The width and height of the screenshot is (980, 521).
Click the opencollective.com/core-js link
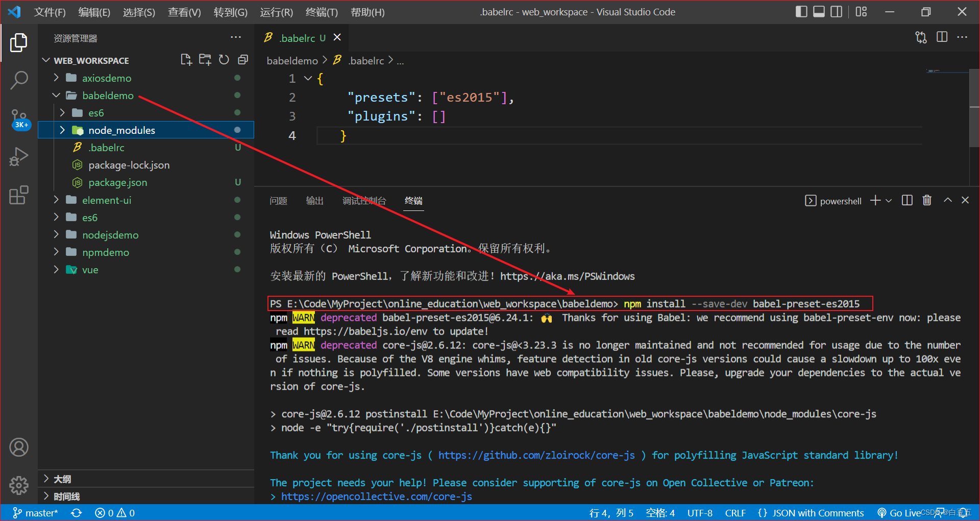pyautogui.click(x=377, y=496)
